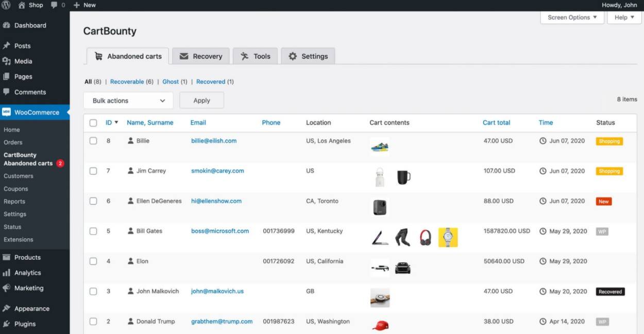Click the red cap thumbnail in Donald Trump's cart

[380, 325]
